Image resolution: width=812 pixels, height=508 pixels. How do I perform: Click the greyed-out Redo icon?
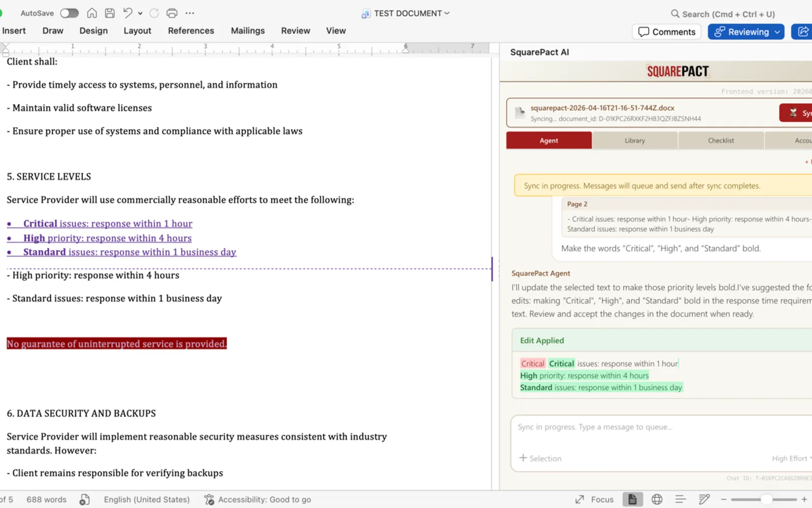[154, 13]
